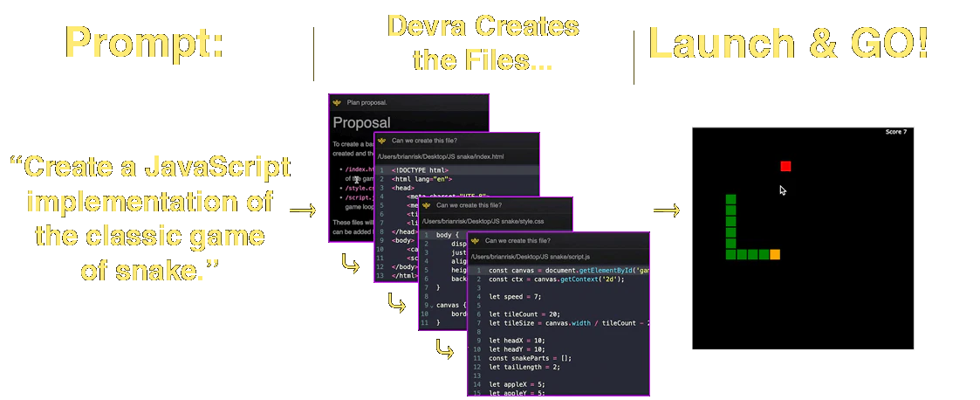Viewport: 980px width, 400px height.
Task: Click the Score 7 label in game
Action: tap(895, 132)
